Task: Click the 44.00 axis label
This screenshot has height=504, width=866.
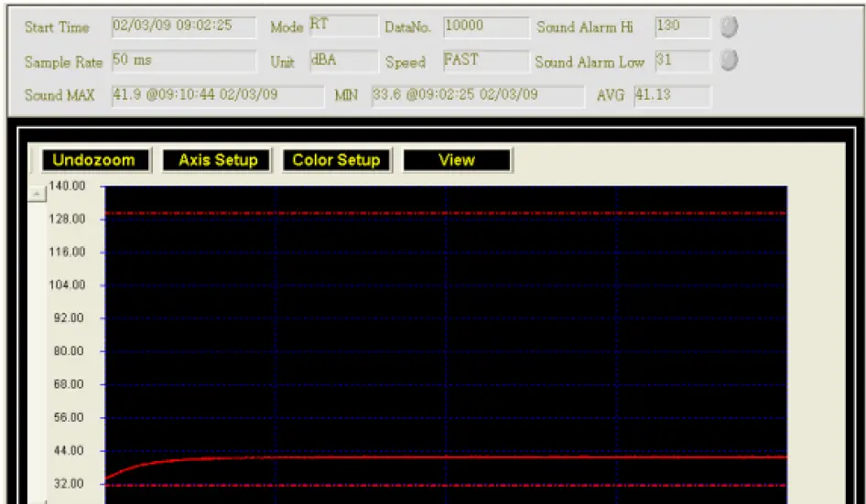Action: point(69,450)
